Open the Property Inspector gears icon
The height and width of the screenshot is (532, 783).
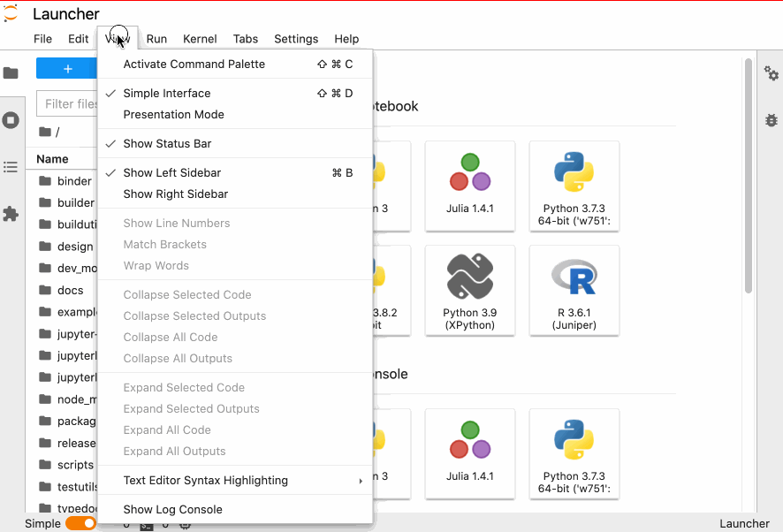772,73
